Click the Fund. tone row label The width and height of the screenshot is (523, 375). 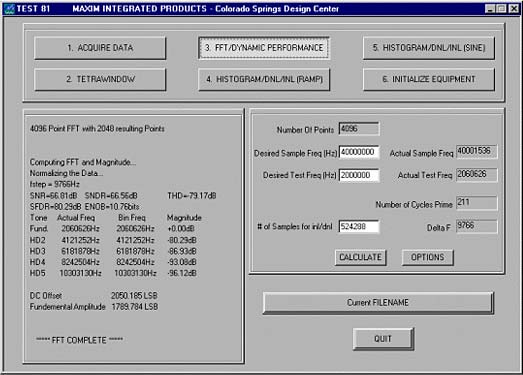[x=39, y=229]
